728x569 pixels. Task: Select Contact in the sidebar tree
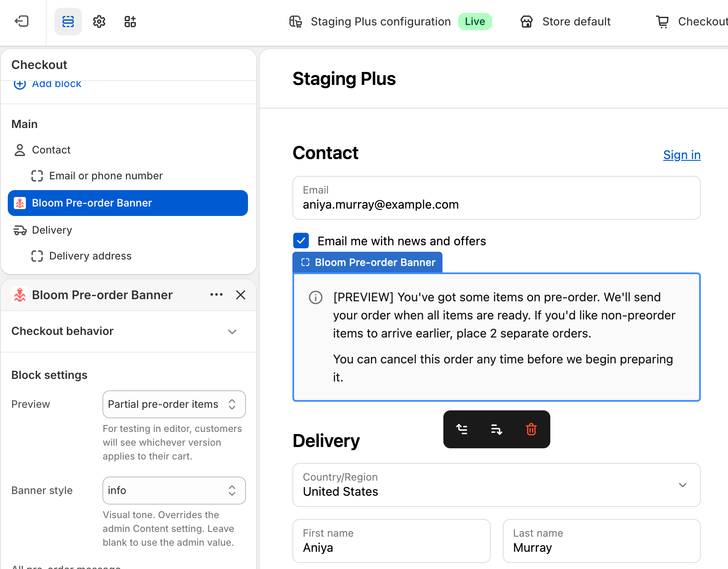[x=51, y=150]
